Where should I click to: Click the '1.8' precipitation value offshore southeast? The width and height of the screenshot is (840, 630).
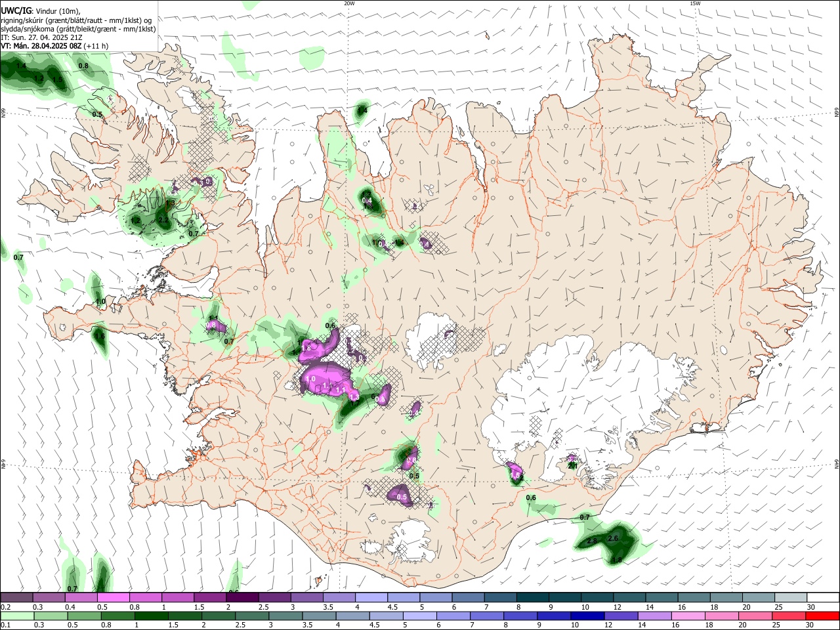coord(616,560)
